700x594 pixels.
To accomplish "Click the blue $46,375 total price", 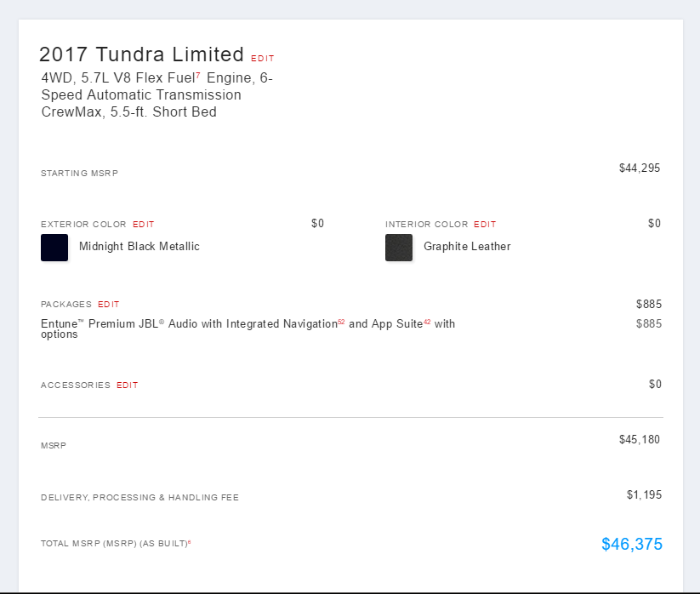I will (632, 544).
